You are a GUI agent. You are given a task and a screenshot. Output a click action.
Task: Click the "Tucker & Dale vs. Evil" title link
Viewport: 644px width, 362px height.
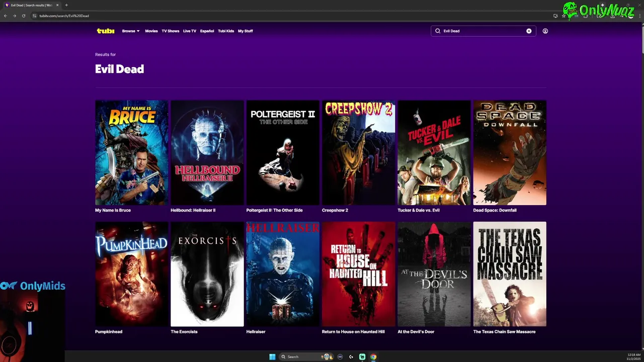(x=419, y=210)
